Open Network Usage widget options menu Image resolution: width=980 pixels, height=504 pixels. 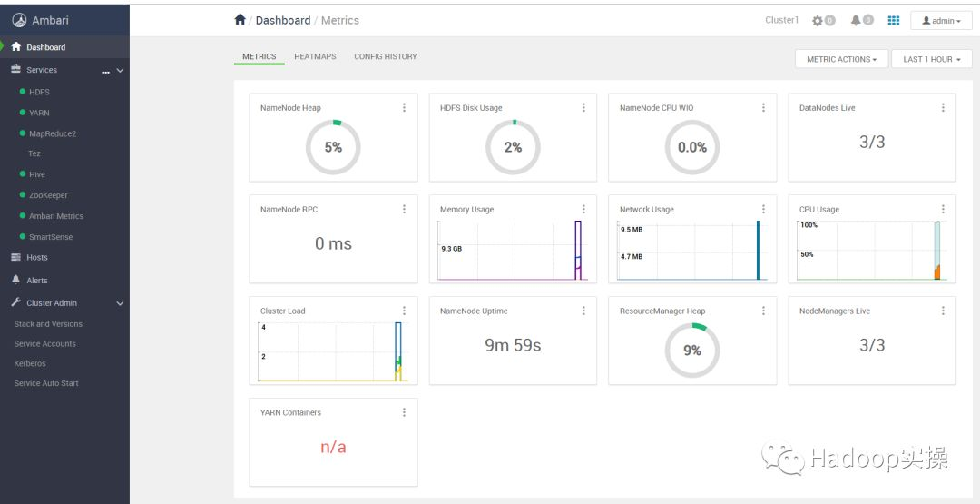point(763,209)
